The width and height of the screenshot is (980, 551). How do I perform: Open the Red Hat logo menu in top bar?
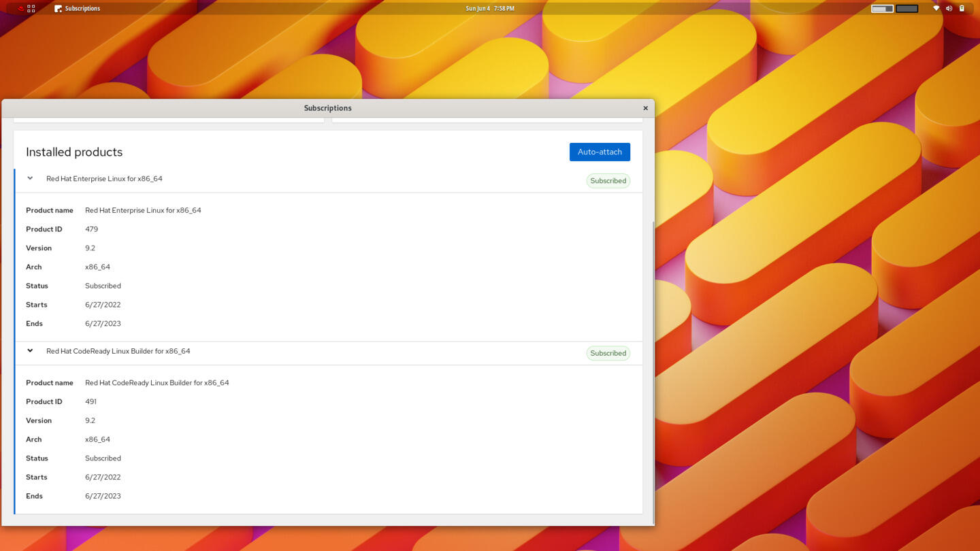click(20, 8)
